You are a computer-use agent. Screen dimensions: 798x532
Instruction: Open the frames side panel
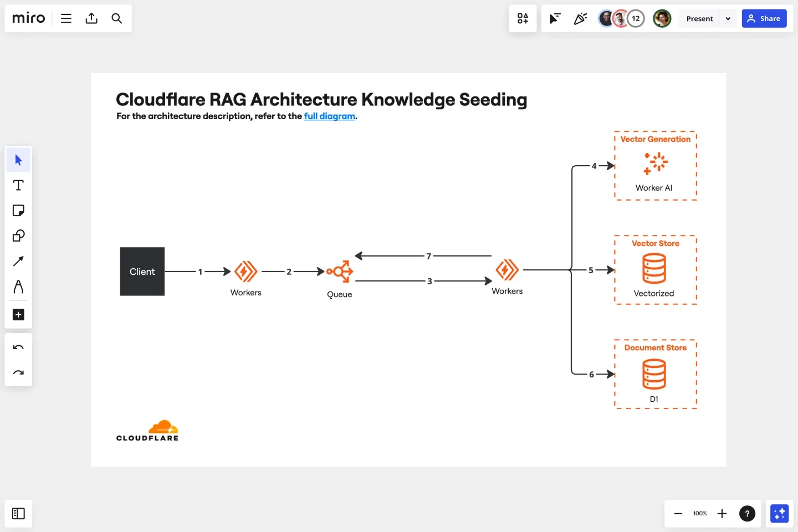(18, 514)
